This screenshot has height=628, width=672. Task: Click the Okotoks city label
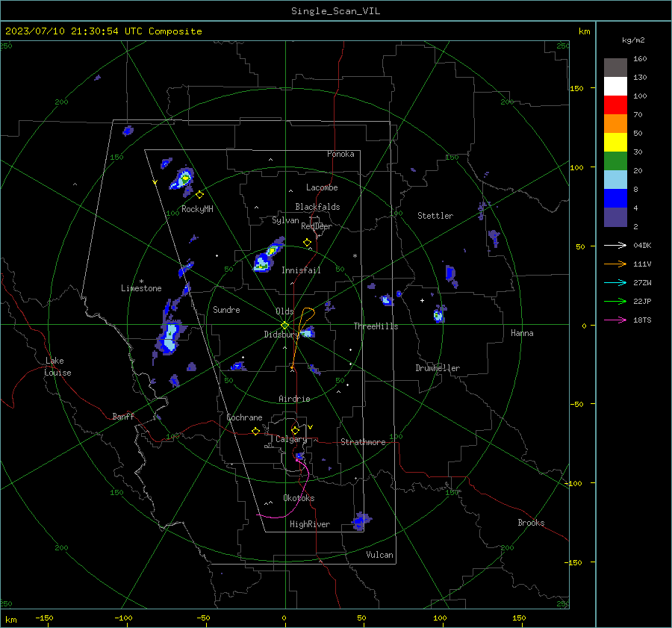pyautogui.click(x=299, y=498)
